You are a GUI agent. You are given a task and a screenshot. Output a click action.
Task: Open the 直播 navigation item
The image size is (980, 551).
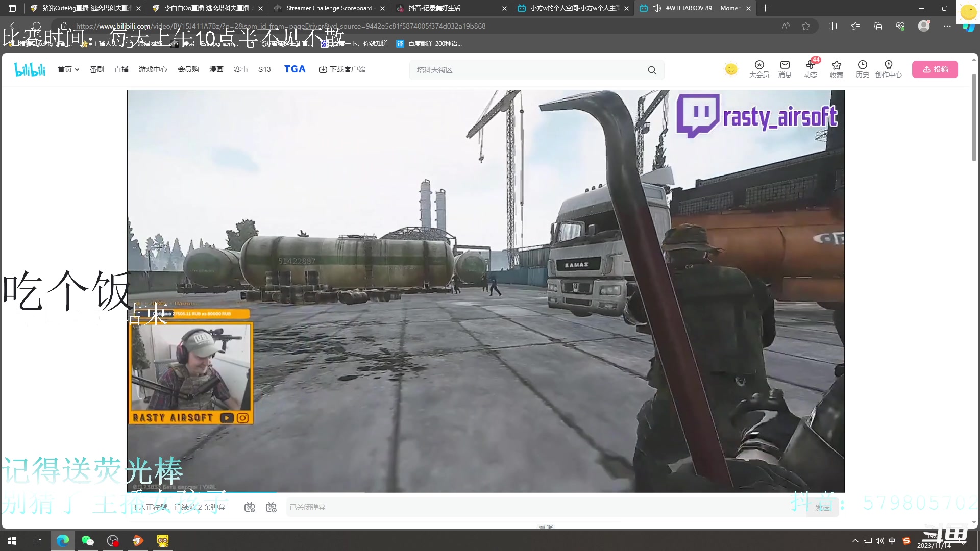[121, 69]
